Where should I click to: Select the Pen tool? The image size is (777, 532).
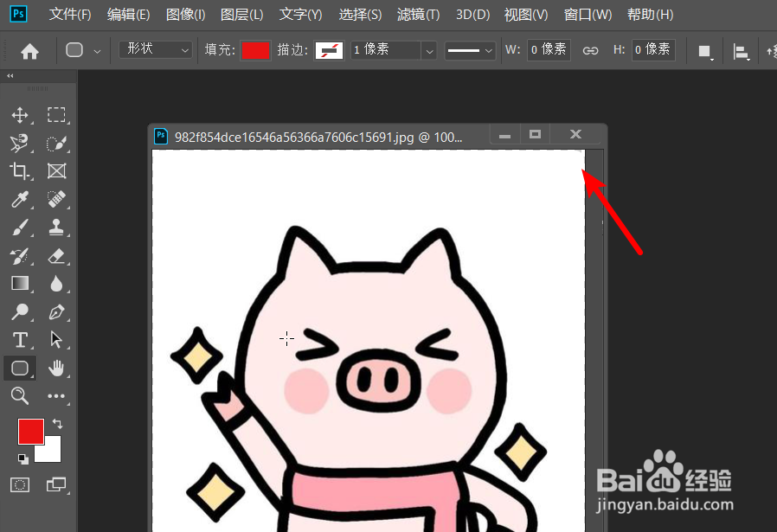56,311
